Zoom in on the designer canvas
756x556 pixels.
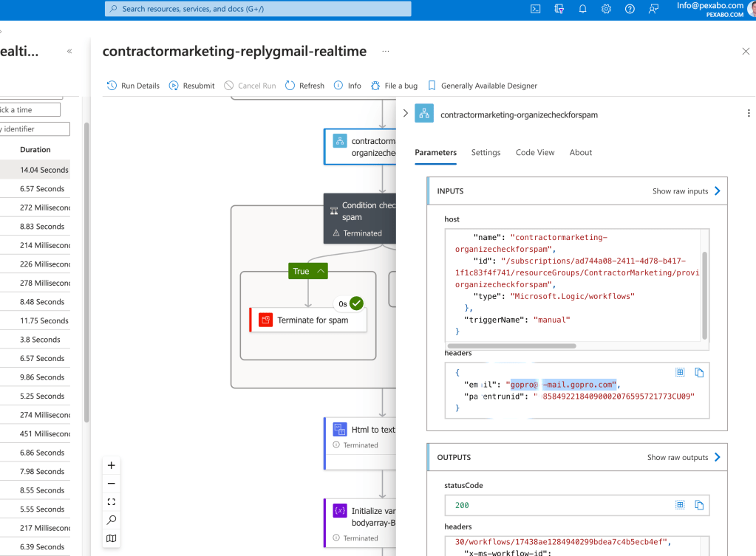point(112,465)
